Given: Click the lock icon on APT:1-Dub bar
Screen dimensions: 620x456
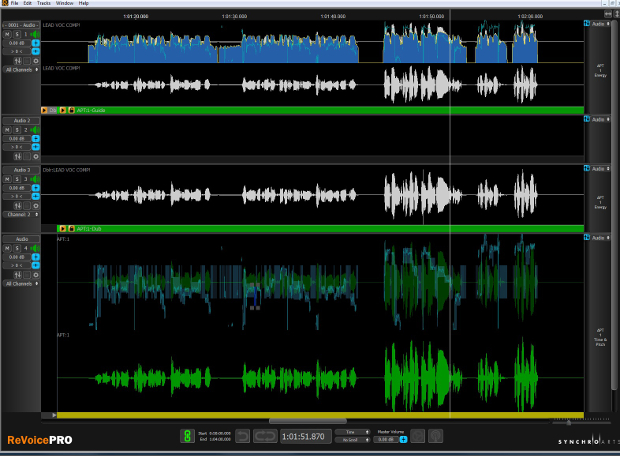Looking at the screenshot, I should tap(72, 229).
